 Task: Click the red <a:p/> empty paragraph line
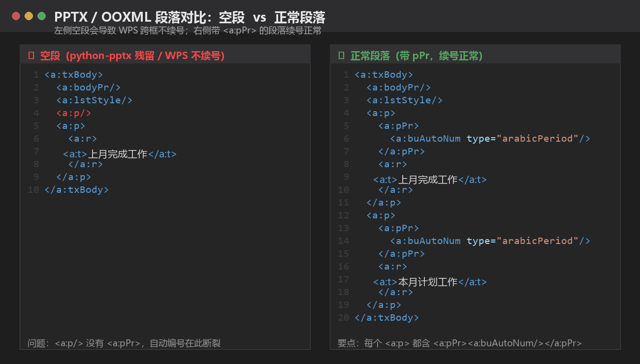click(74, 113)
